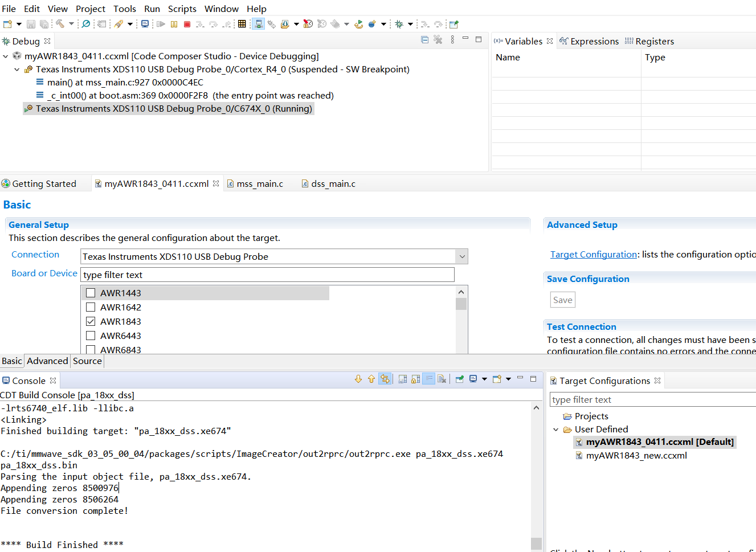Collapse the myAWR1843_0411.ccxml debug tree node
The image size is (756, 552).
6,56
